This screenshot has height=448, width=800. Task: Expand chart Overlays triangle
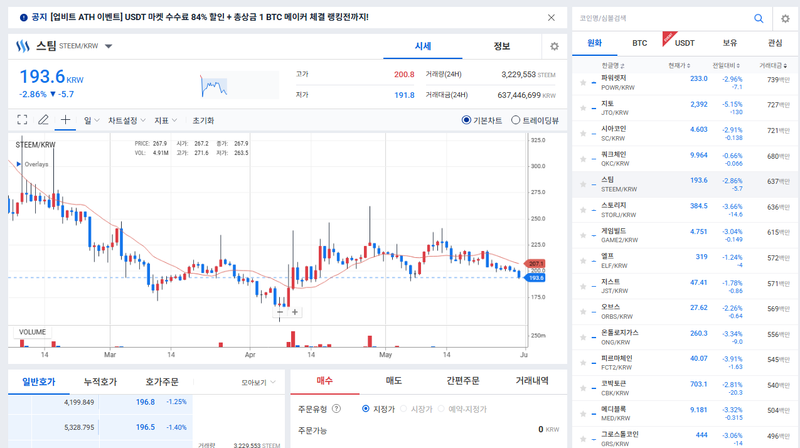[19, 164]
